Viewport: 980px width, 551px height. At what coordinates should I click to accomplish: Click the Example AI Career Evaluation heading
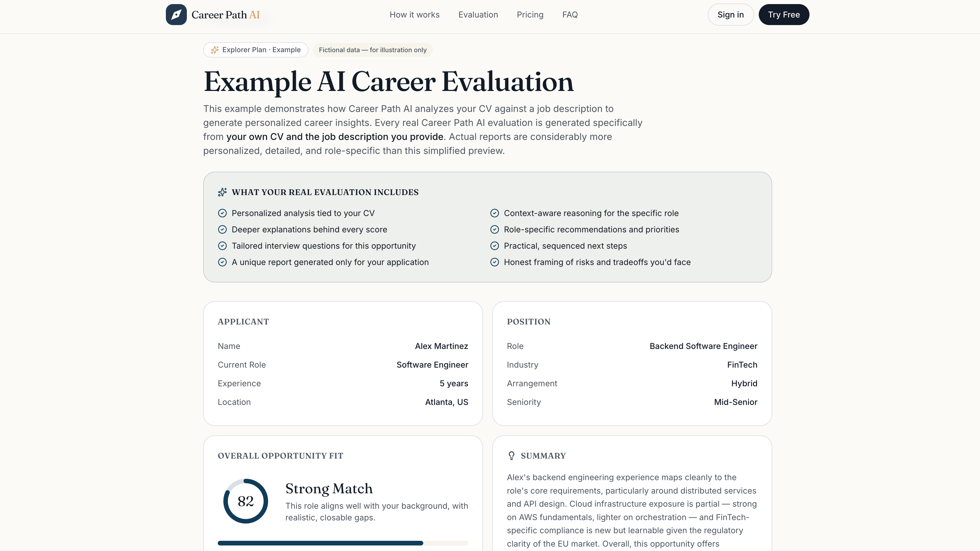389,81
